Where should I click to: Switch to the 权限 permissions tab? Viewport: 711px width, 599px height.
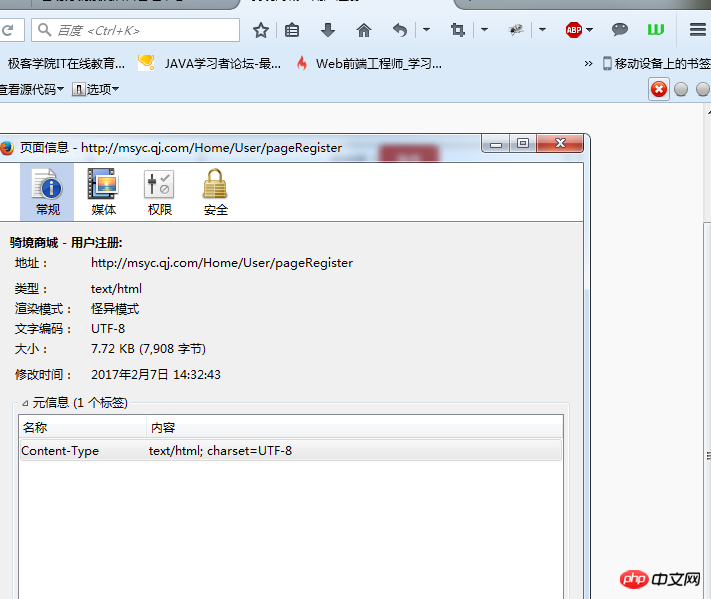[x=160, y=192]
